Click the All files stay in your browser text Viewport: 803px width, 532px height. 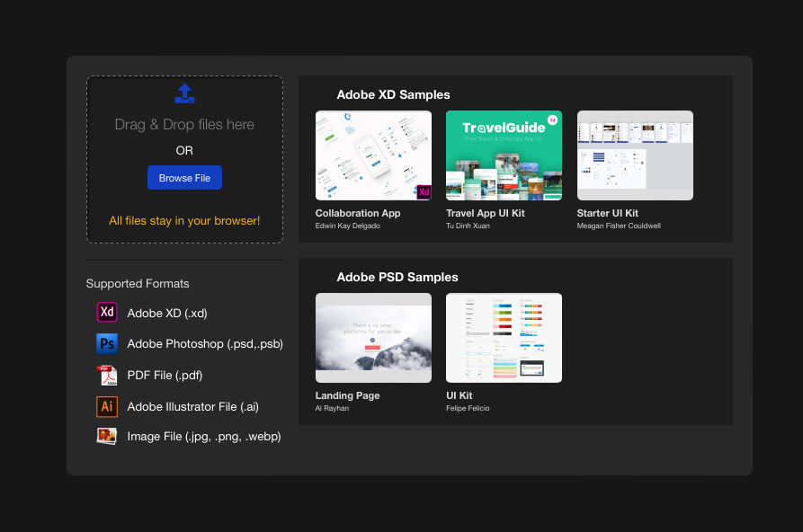tap(184, 221)
